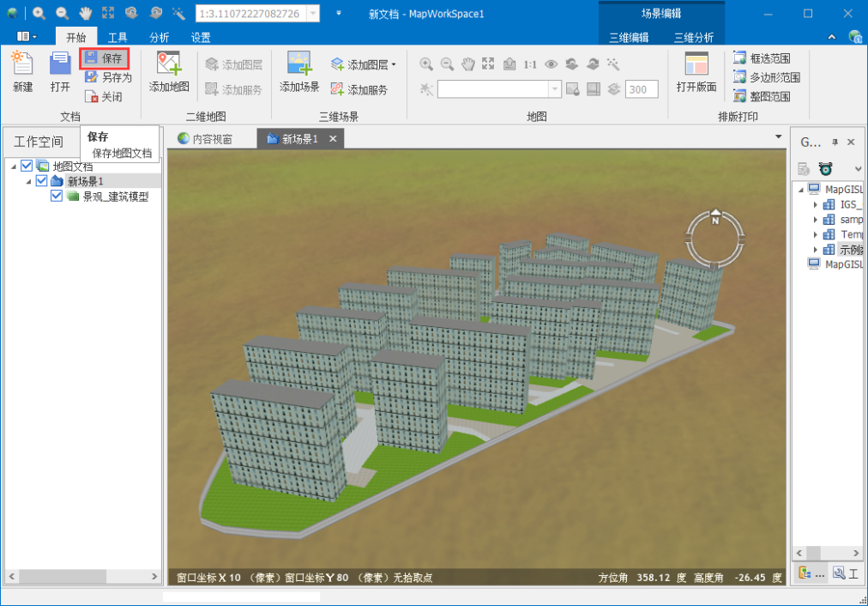This screenshot has width=868, height=606.
Task: Save the map document via 保存
Action: 104,58
